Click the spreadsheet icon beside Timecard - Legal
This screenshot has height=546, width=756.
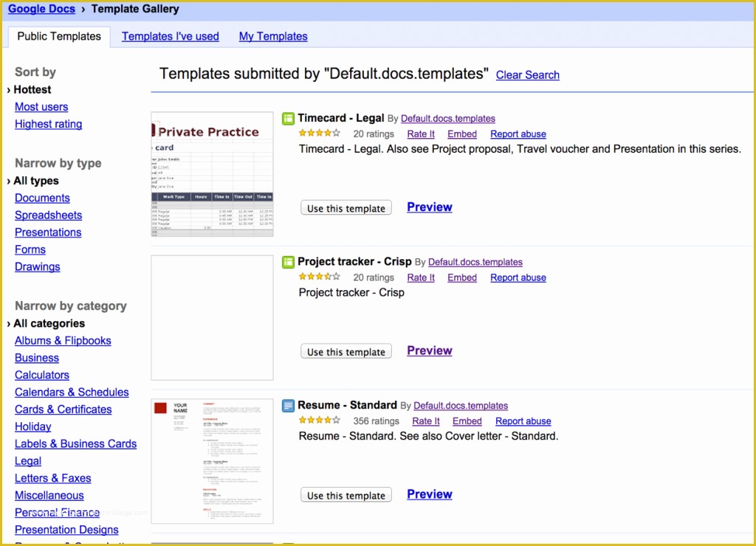[x=288, y=119]
